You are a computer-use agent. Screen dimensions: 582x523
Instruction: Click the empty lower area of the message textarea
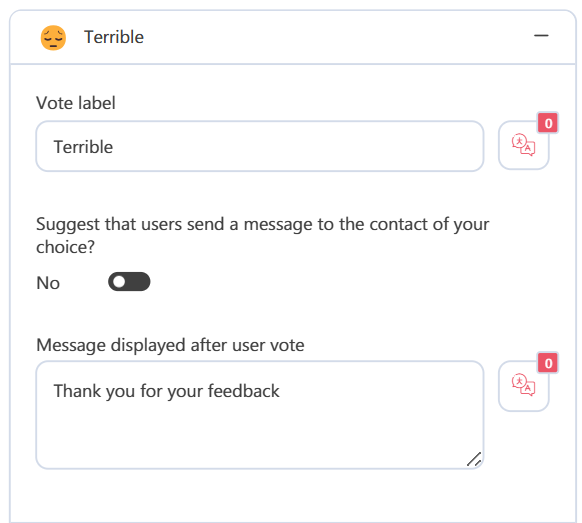coord(260,438)
